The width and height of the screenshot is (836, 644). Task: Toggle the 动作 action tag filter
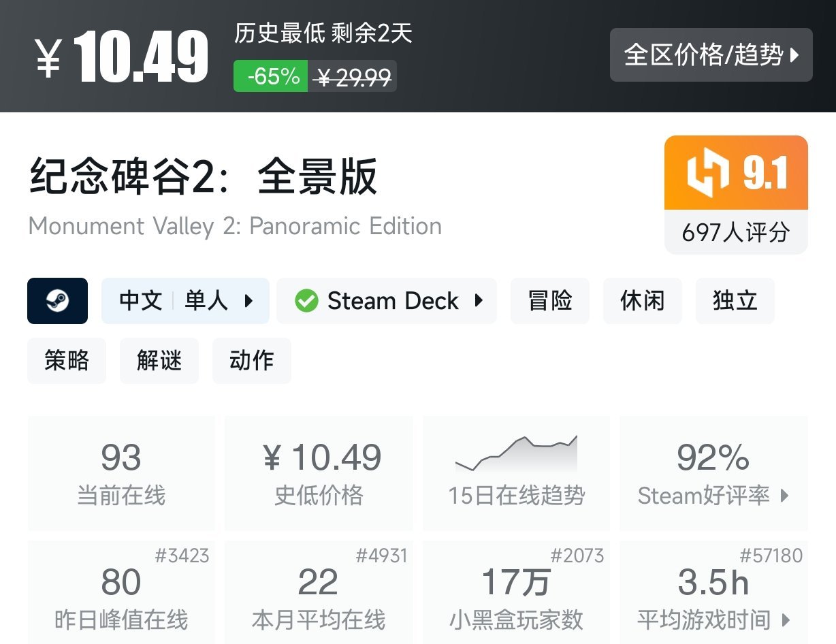coord(252,361)
